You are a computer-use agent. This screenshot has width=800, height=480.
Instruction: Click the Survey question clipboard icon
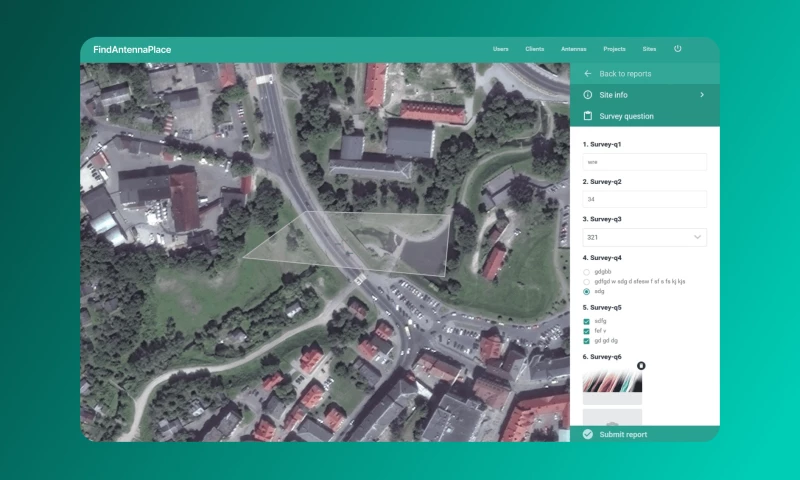click(x=587, y=116)
